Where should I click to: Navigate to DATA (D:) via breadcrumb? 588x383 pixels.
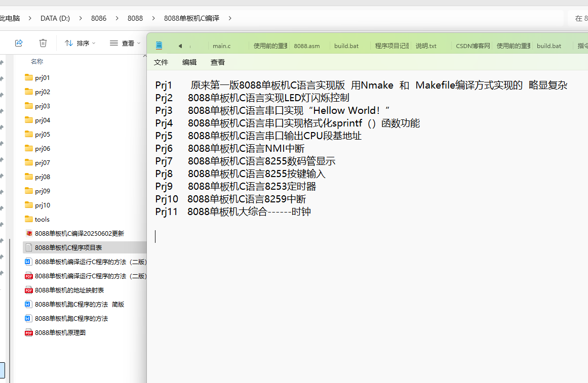coord(55,18)
